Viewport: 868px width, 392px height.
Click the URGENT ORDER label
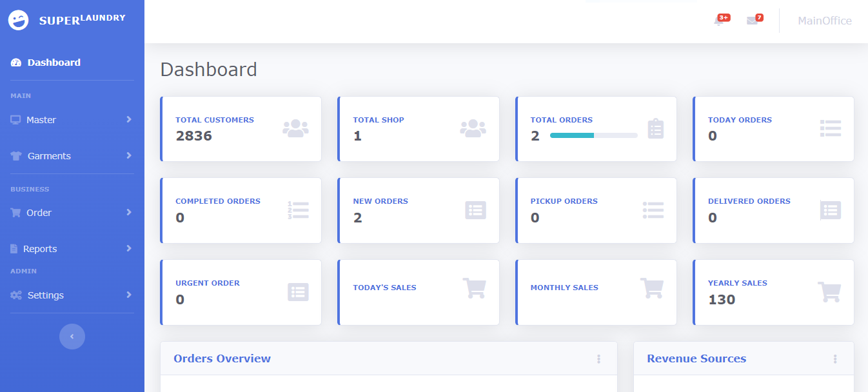pyautogui.click(x=208, y=283)
